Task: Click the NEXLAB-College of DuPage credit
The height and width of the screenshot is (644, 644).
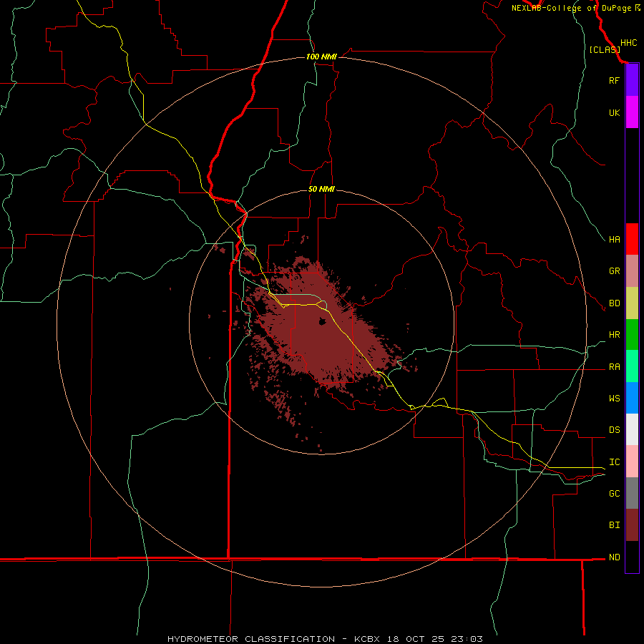Action: (576, 8)
